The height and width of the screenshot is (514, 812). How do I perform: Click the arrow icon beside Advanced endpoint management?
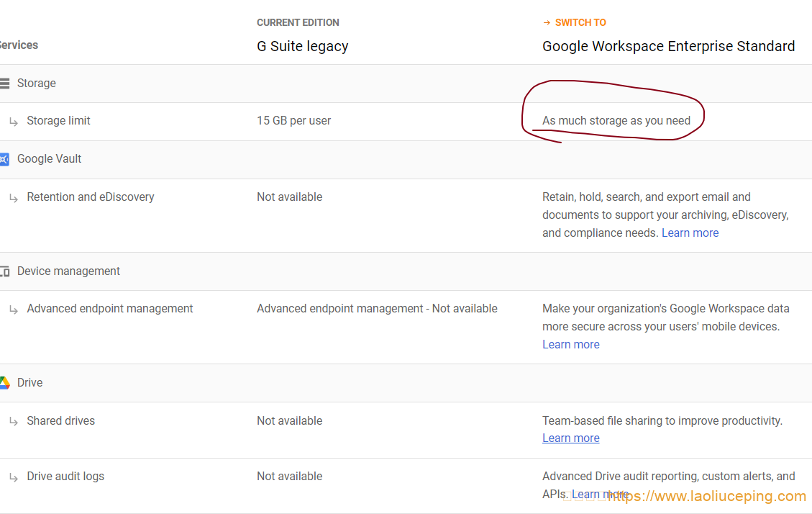click(x=14, y=310)
